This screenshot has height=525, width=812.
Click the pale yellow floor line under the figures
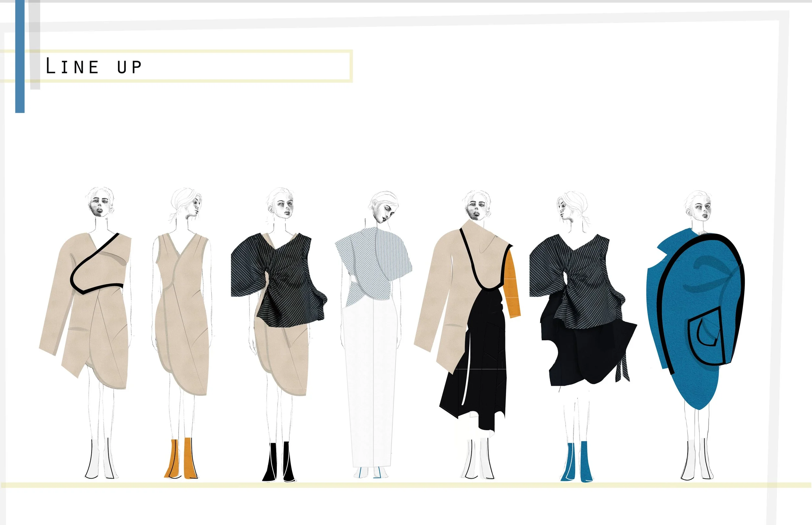406,485
